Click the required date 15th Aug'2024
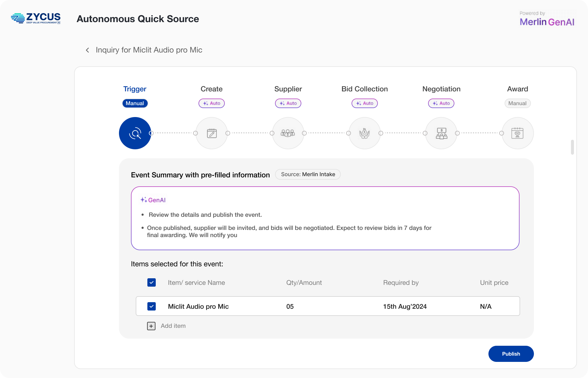Viewport: 588px width, 378px height. (405, 307)
